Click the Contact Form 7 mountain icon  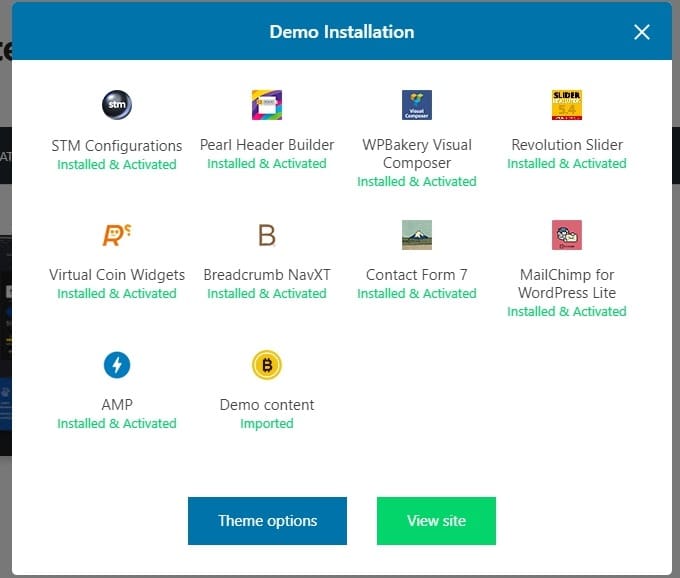pyautogui.click(x=417, y=235)
